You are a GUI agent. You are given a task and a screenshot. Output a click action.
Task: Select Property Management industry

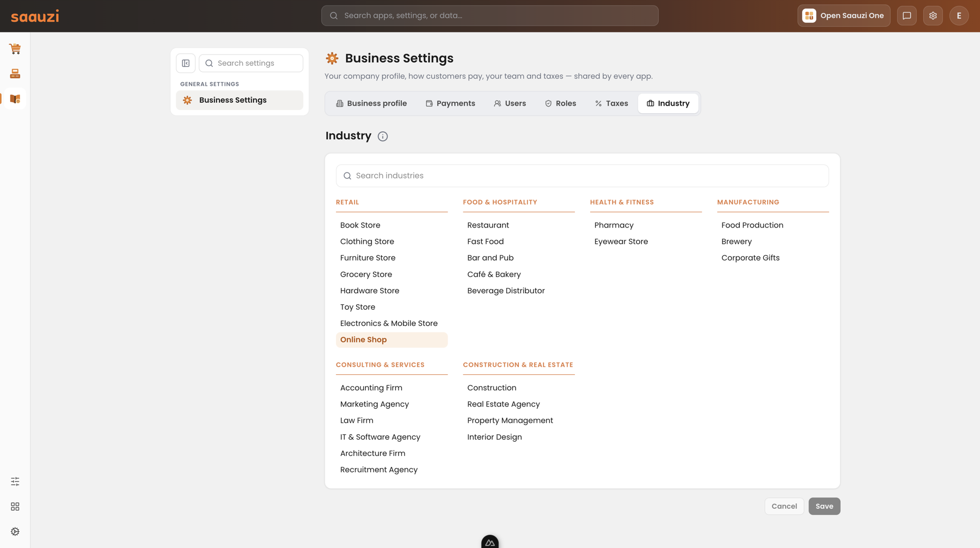pyautogui.click(x=519, y=421)
